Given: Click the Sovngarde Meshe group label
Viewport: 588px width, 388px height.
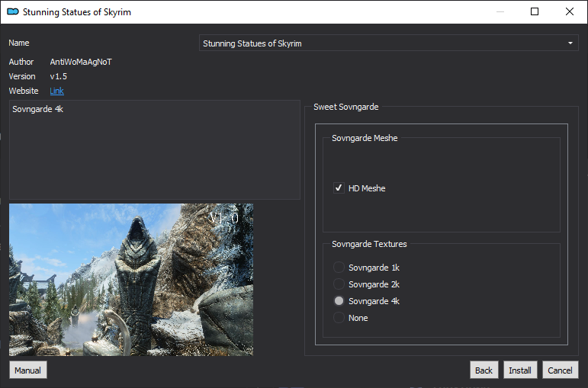Looking at the screenshot, I should (365, 138).
